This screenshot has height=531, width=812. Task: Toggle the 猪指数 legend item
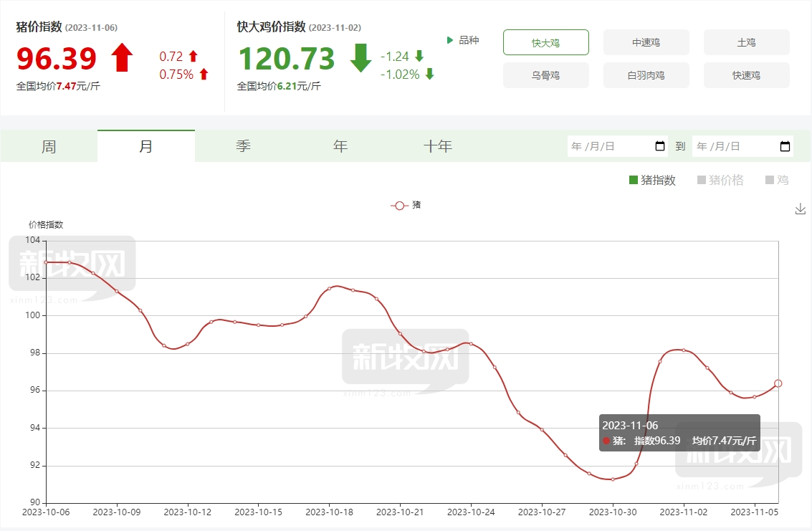pos(652,180)
